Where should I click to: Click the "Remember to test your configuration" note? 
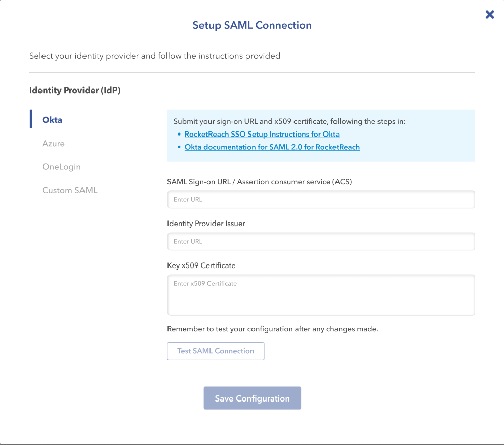273,329
